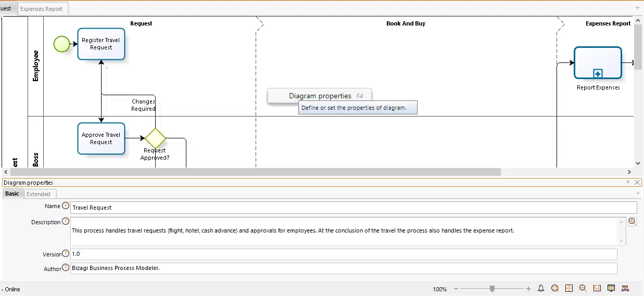Click the horizontal canvas scrollbar
Viewport: 644px width, 296px height.
coord(256,172)
